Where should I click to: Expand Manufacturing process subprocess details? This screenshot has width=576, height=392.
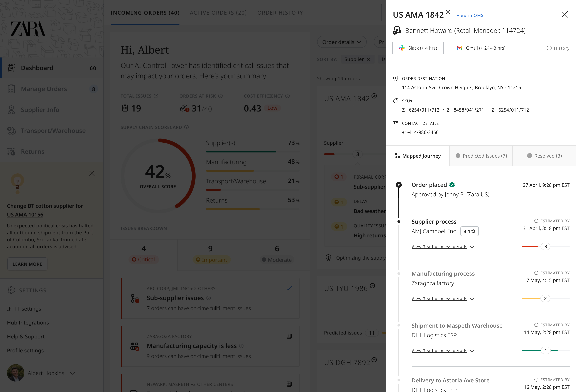(443, 299)
